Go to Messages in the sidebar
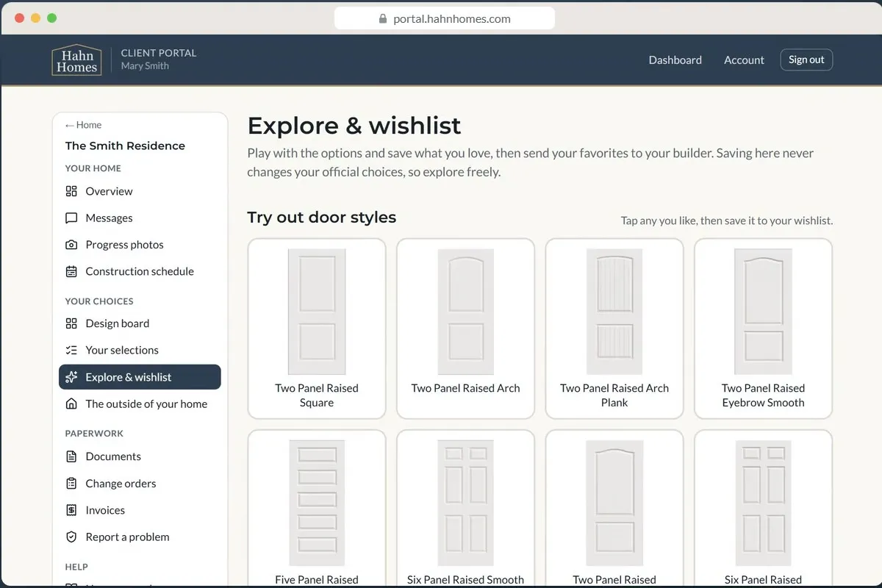Viewport: 882px width, 588px height. 140,218
